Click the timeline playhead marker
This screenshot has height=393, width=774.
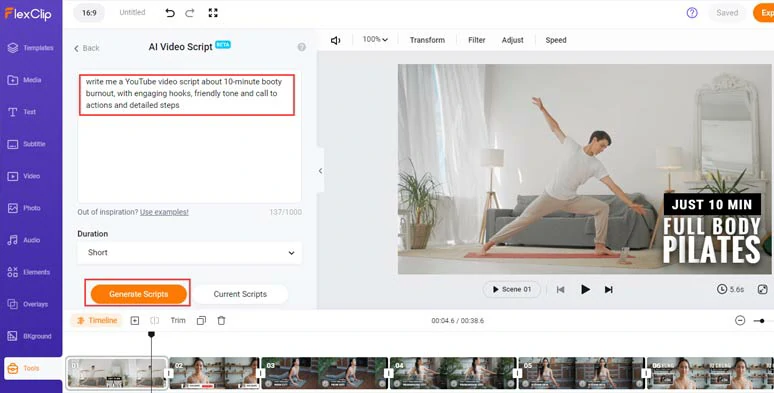[x=152, y=335]
